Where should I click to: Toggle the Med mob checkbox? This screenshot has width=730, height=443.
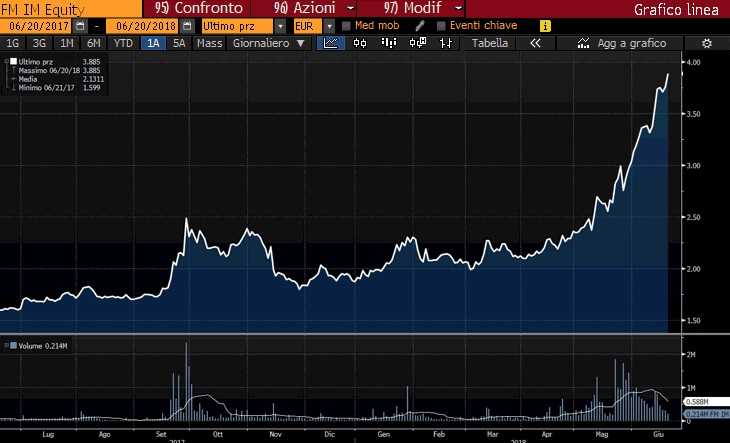pyautogui.click(x=346, y=26)
